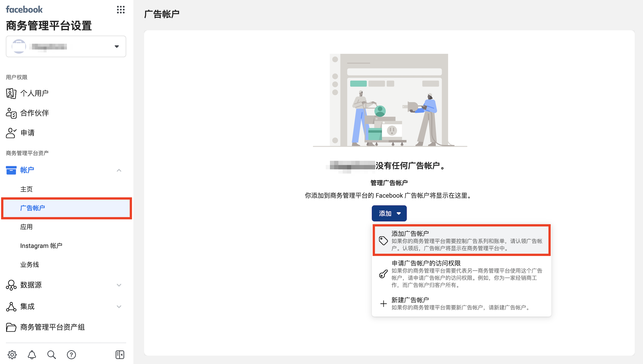Click the tag icon beside 添加广告帐户

[x=383, y=240]
